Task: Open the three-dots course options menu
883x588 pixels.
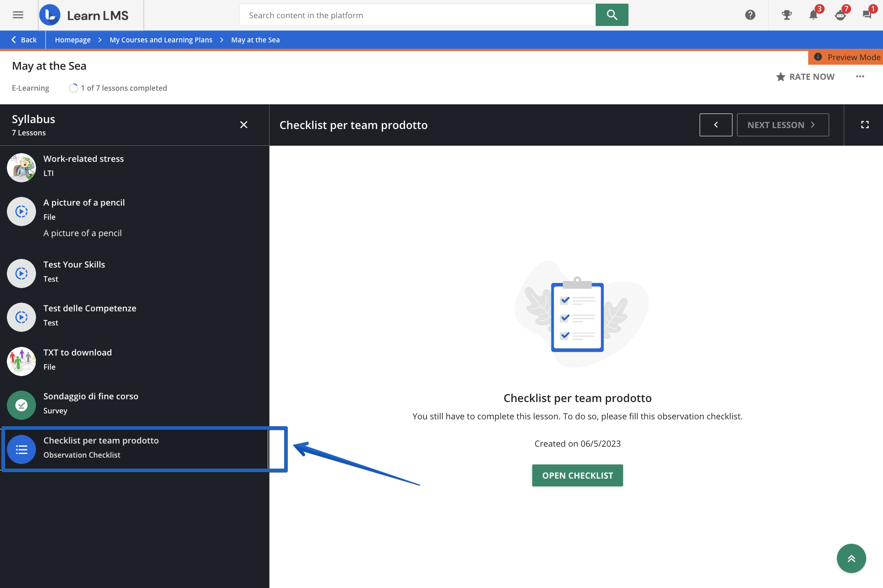Action: click(860, 77)
